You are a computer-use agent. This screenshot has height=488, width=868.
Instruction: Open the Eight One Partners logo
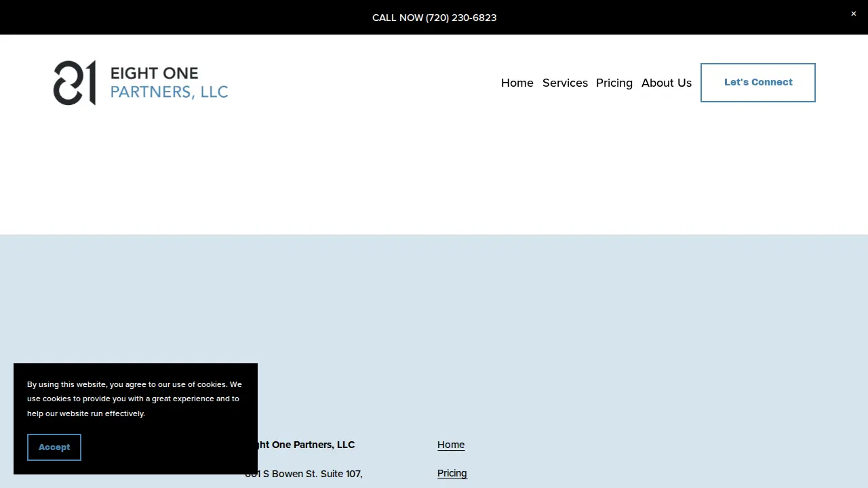pyautogui.click(x=141, y=83)
